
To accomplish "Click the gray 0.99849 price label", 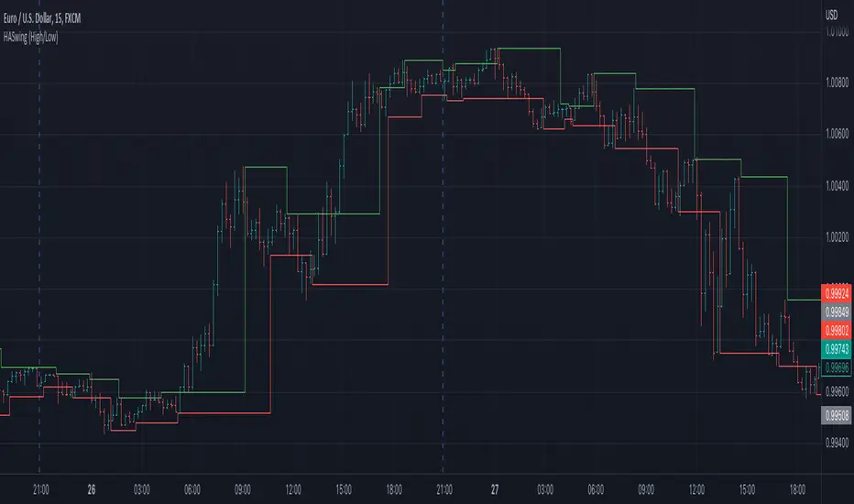I will click(x=836, y=312).
